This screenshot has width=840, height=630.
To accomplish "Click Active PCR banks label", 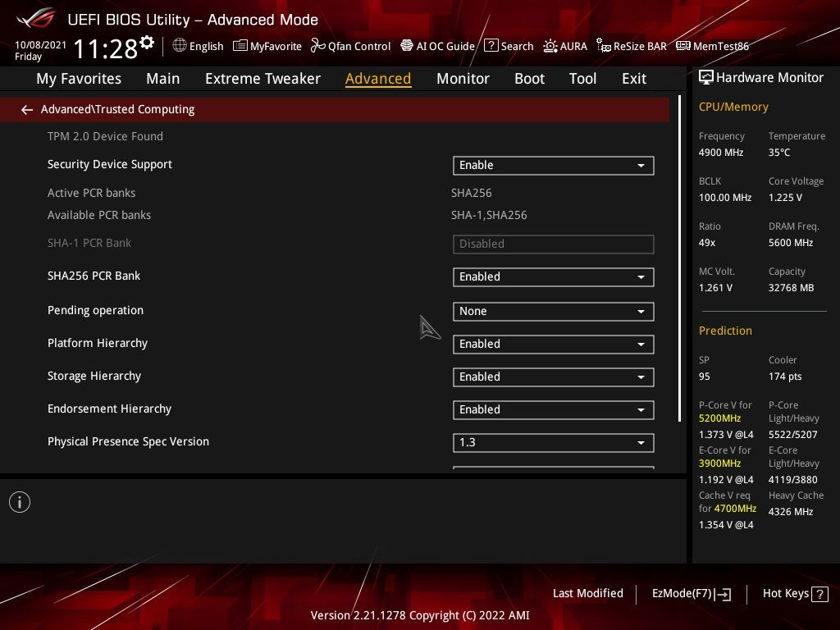I will pos(91,193).
